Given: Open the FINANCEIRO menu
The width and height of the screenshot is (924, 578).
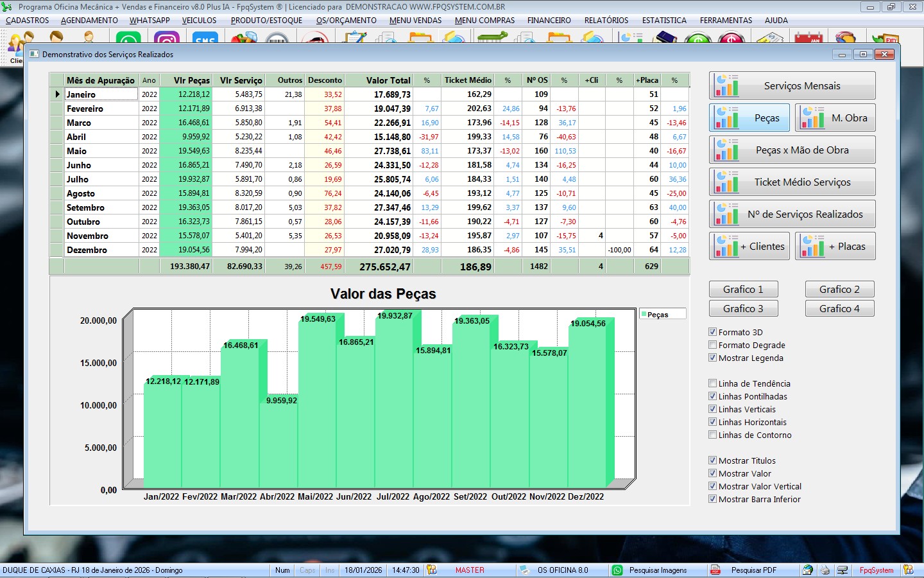Looking at the screenshot, I should [549, 21].
